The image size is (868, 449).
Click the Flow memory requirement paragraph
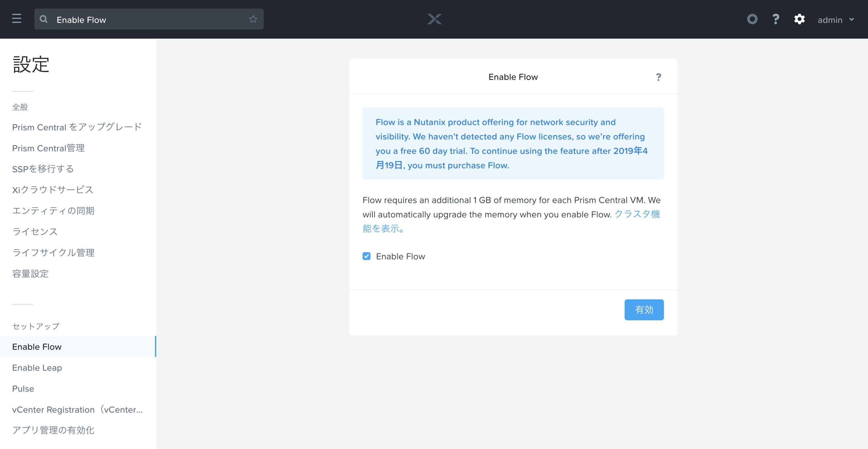(x=511, y=214)
